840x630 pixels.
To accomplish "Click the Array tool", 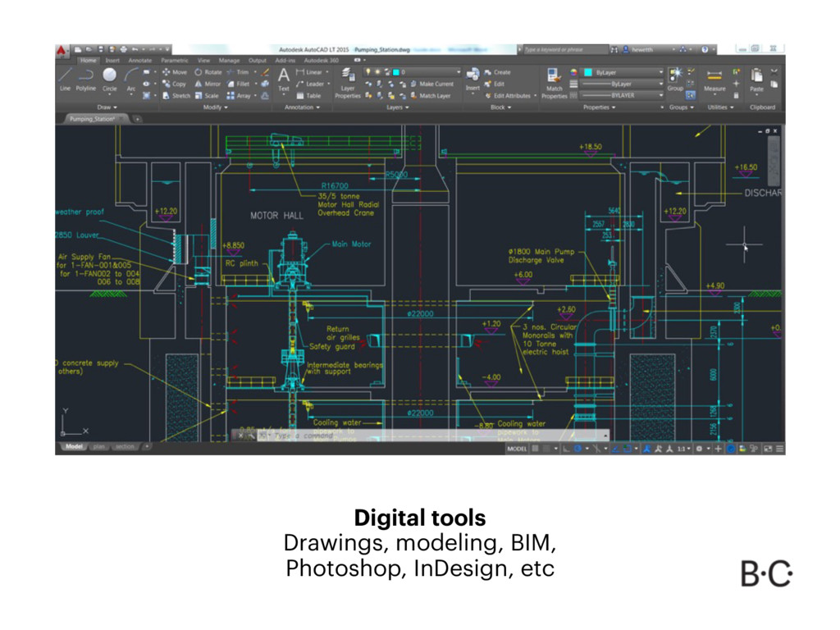I will [x=239, y=96].
